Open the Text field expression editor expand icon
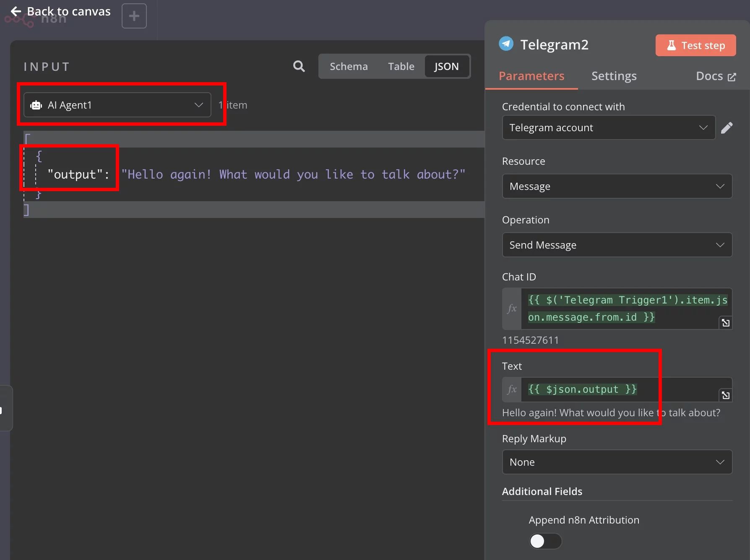 (725, 395)
